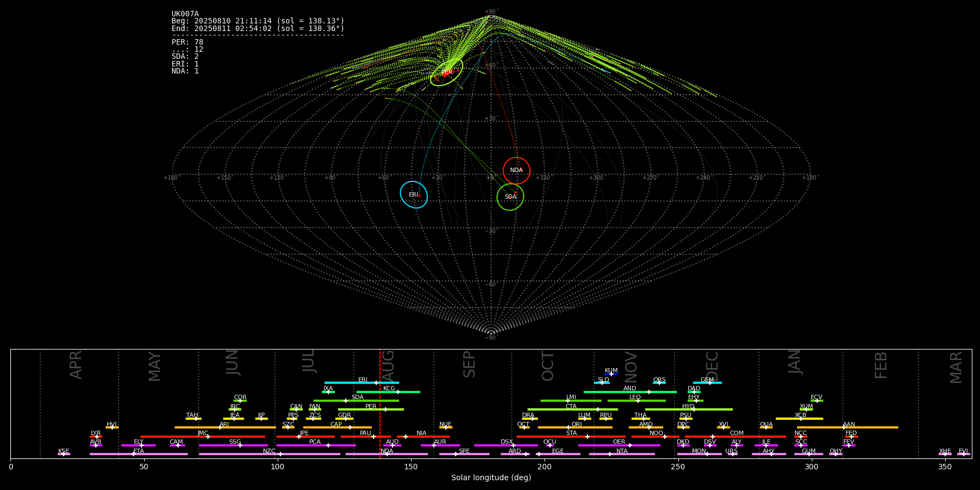Click the green LMI shower bar
Screen dimensions: 980x490
click(571, 401)
